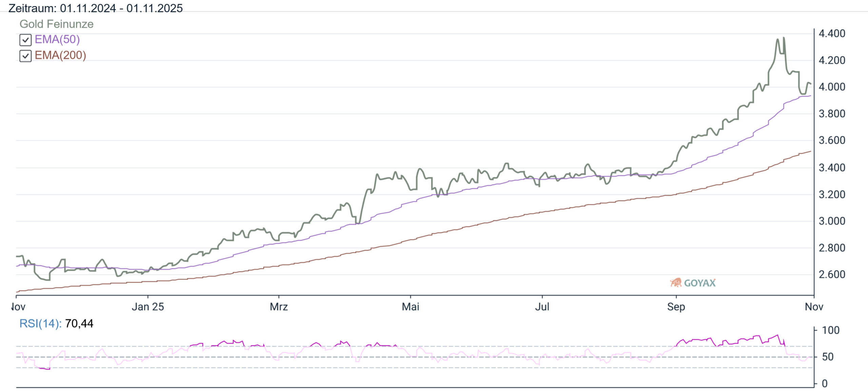Click the GOYAX bull logo icon

coord(675,283)
